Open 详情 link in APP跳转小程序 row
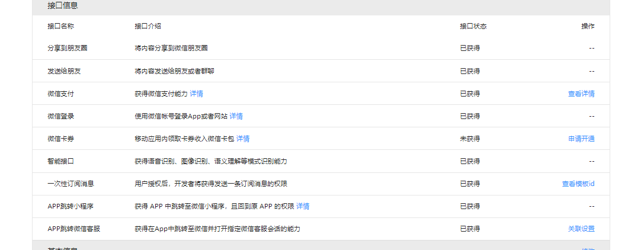644x250 pixels. [x=303, y=206]
